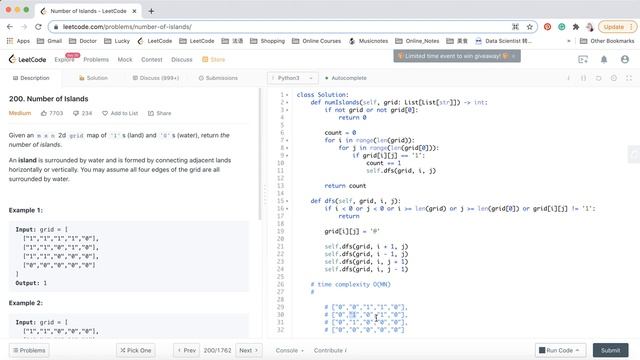Show hidden bookmarks chevron
The image size is (640, 360).
(569, 41)
